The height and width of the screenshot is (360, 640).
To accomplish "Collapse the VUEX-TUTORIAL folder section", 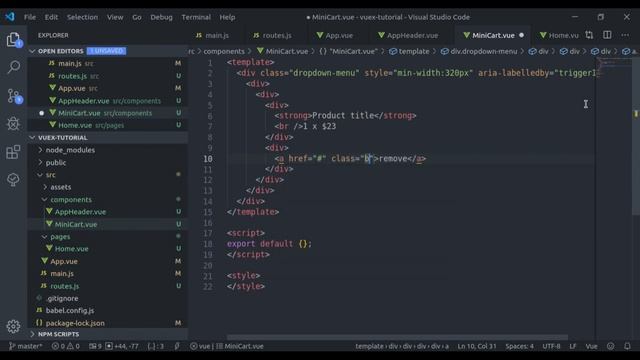I will click(33, 138).
